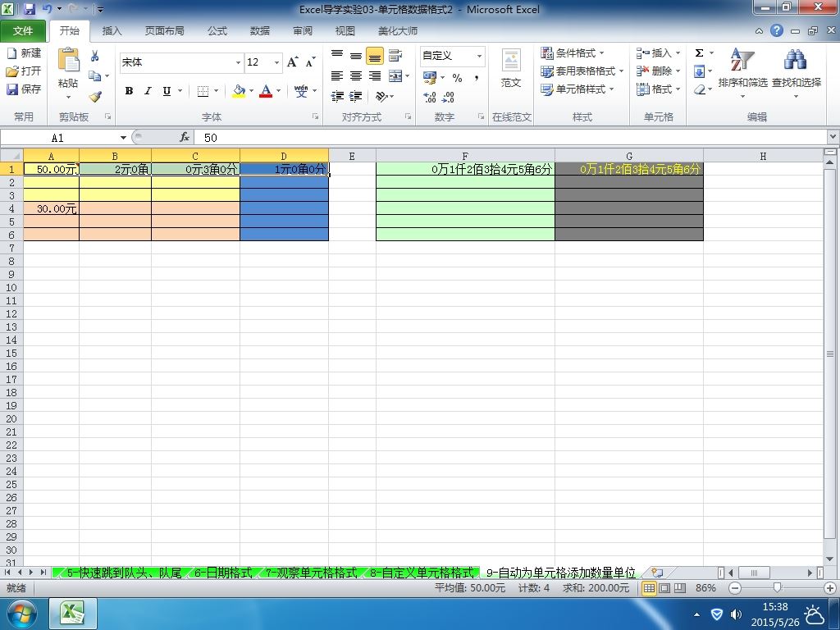The image size is (840, 630).
Task: Switch to sheet tab 6-日期格式
Action: [x=223, y=573]
